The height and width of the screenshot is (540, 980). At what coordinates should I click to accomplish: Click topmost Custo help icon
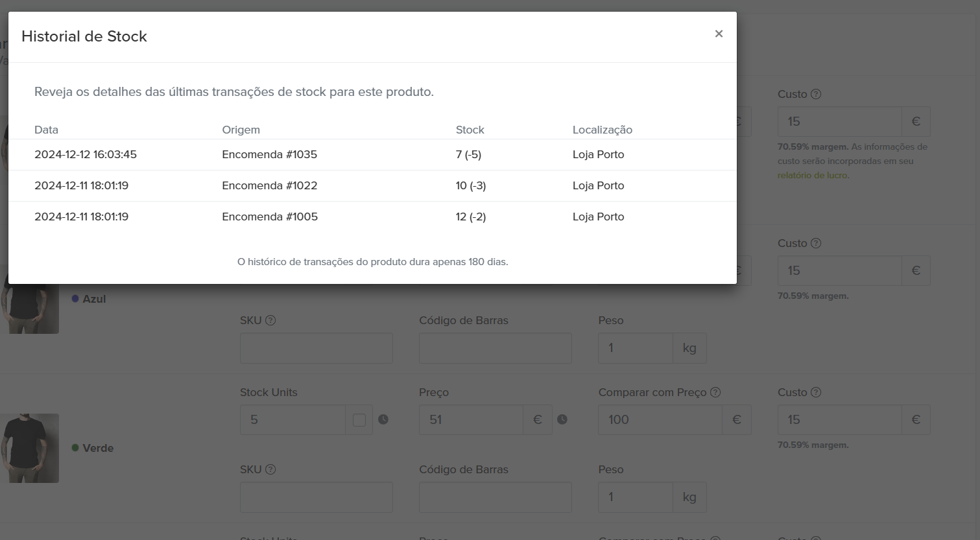pyautogui.click(x=816, y=94)
